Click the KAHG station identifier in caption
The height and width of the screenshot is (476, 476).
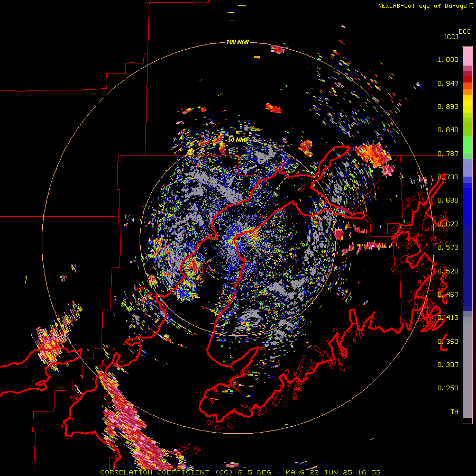coord(296,472)
